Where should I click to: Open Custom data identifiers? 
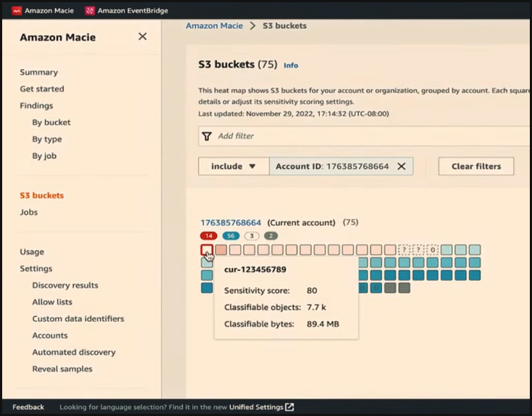click(78, 319)
